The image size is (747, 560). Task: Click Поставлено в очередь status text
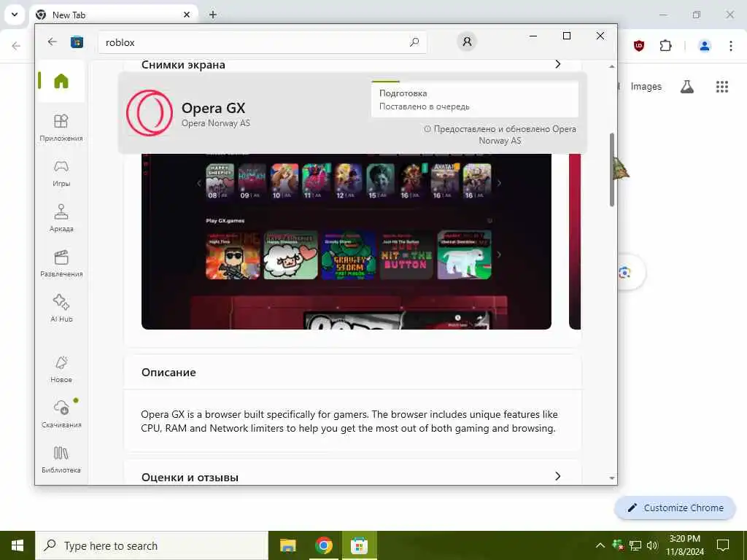click(425, 106)
